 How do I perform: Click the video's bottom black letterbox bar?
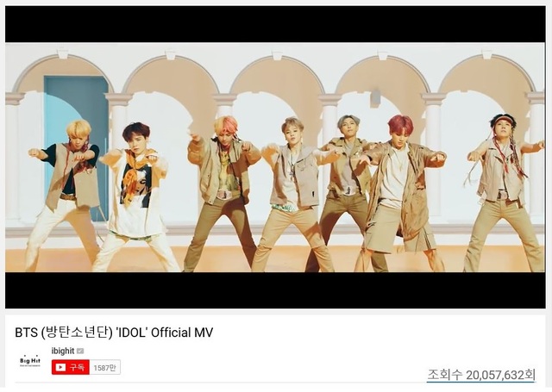click(x=275, y=290)
